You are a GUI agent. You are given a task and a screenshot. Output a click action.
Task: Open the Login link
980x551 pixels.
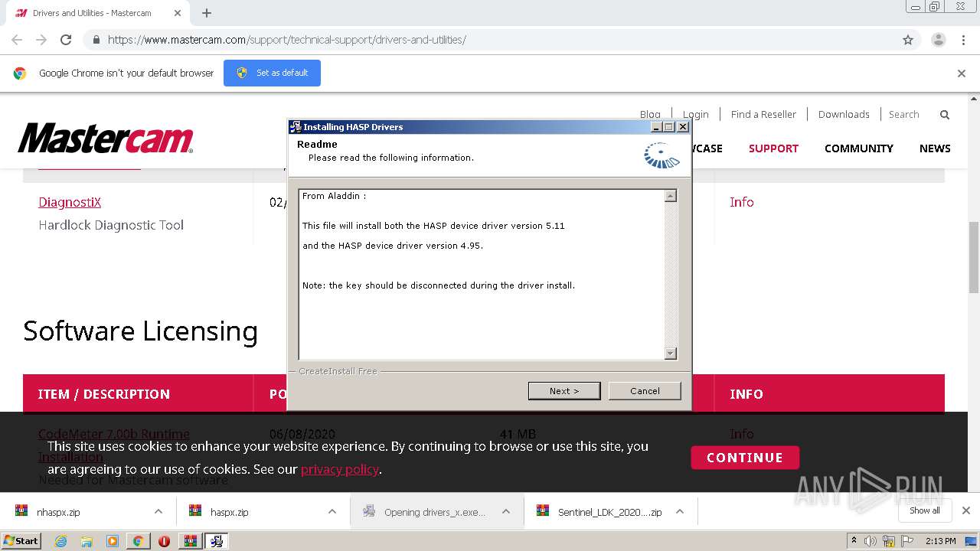coord(695,114)
